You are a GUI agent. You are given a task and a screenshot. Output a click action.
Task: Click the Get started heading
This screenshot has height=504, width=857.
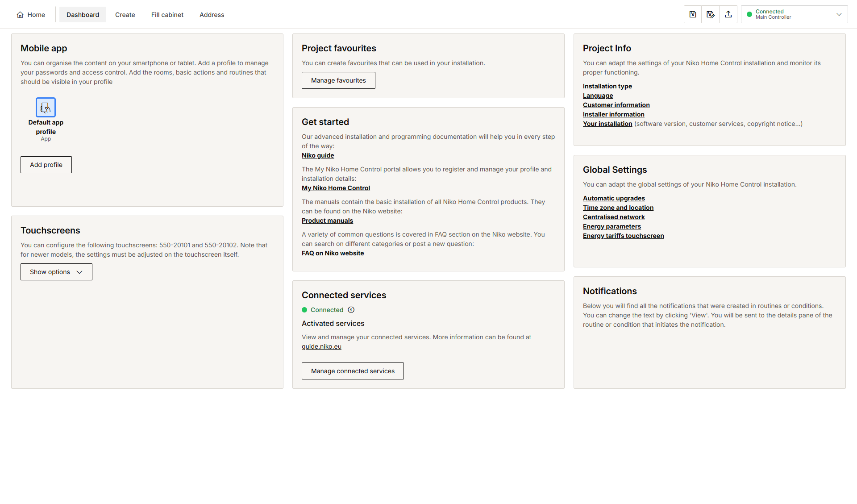pyautogui.click(x=325, y=122)
